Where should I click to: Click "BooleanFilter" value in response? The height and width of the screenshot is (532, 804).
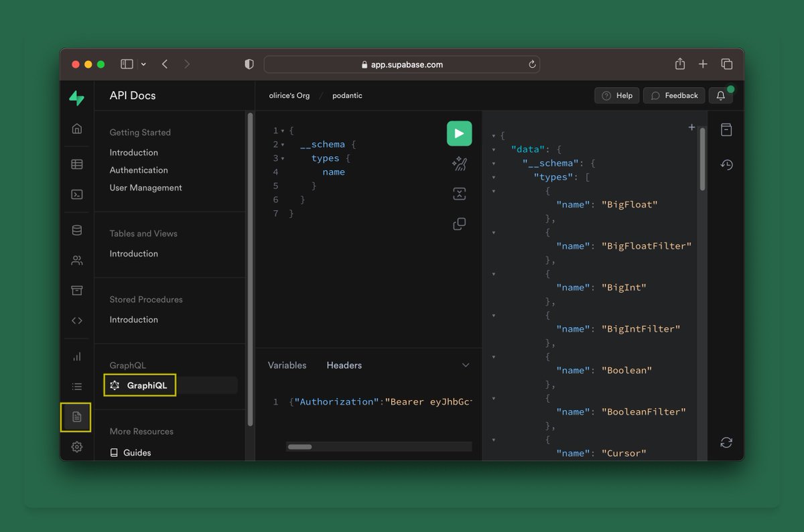point(644,412)
